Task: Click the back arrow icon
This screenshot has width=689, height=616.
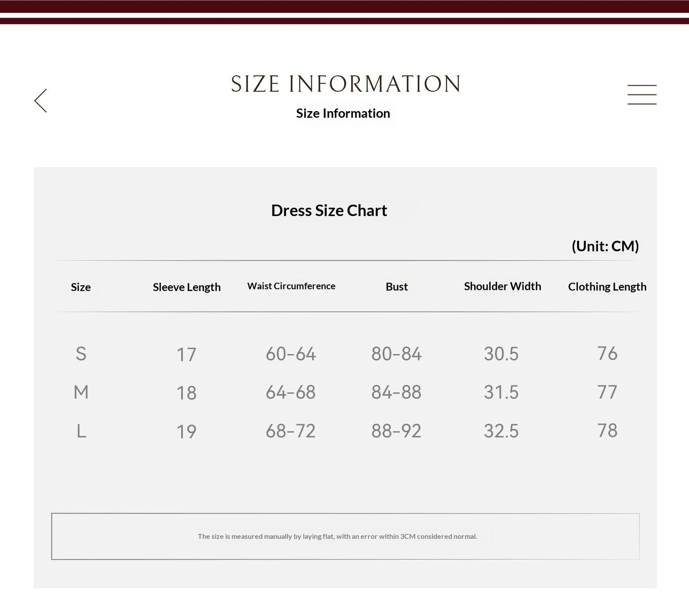Action: (41, 101)
